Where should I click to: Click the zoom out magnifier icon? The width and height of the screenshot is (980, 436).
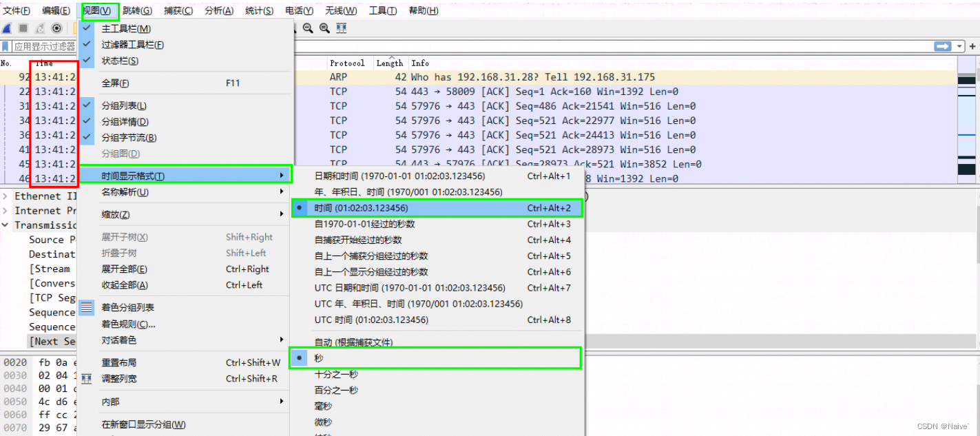click(x=306, y=28)
